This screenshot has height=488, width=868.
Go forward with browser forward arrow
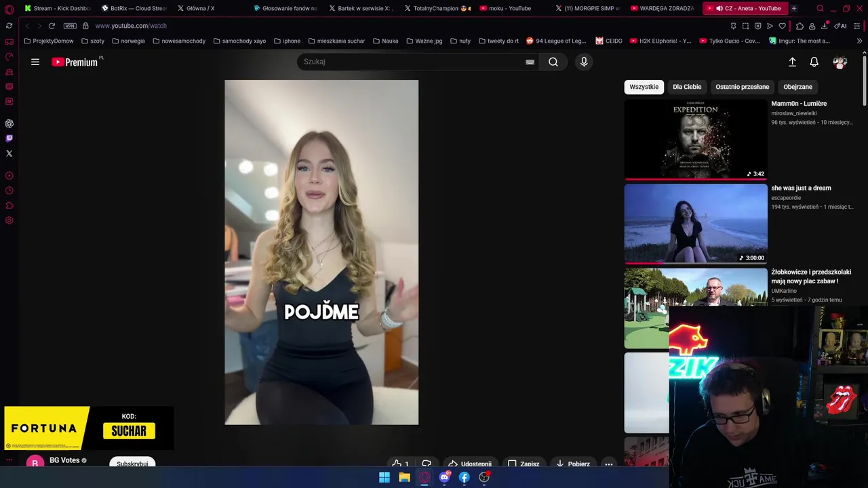coord(39,26)
